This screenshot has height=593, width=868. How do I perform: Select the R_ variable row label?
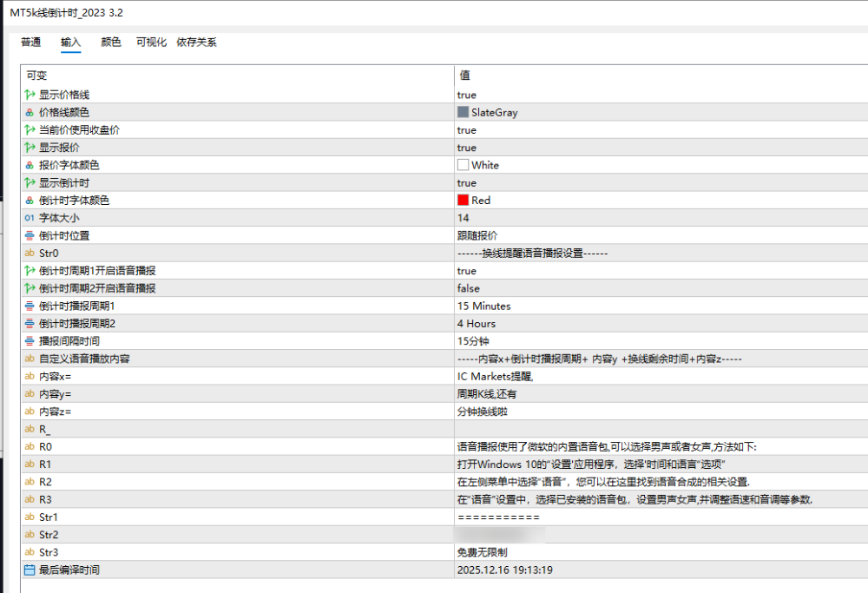click(x=44, y=429)
